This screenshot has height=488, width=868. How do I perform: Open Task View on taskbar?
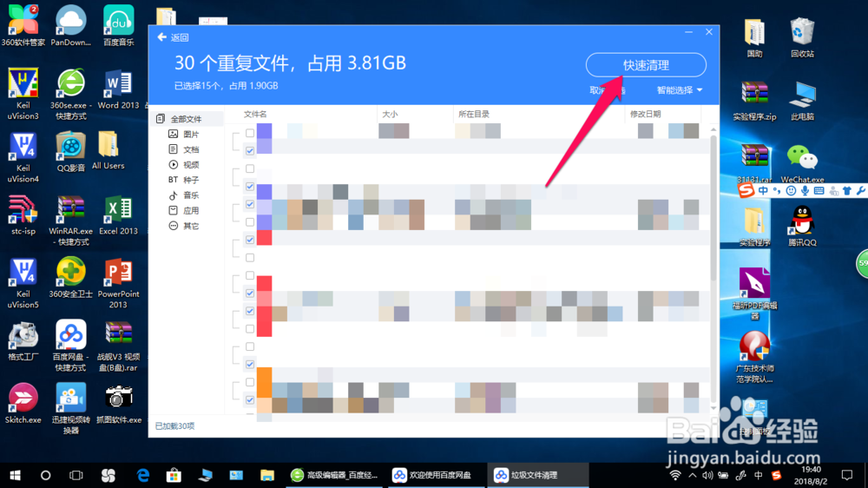(76, 475)
